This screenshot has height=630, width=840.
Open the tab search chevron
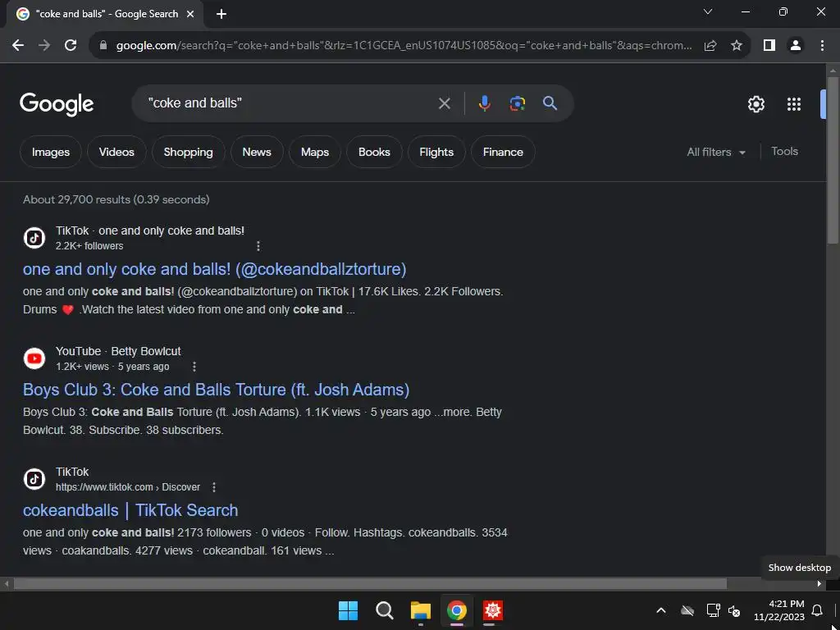tap(708, 11)
